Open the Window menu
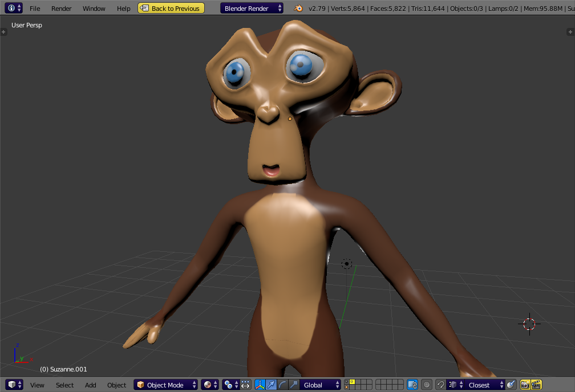Screen dimensions: 575x392 click(94, 9)
